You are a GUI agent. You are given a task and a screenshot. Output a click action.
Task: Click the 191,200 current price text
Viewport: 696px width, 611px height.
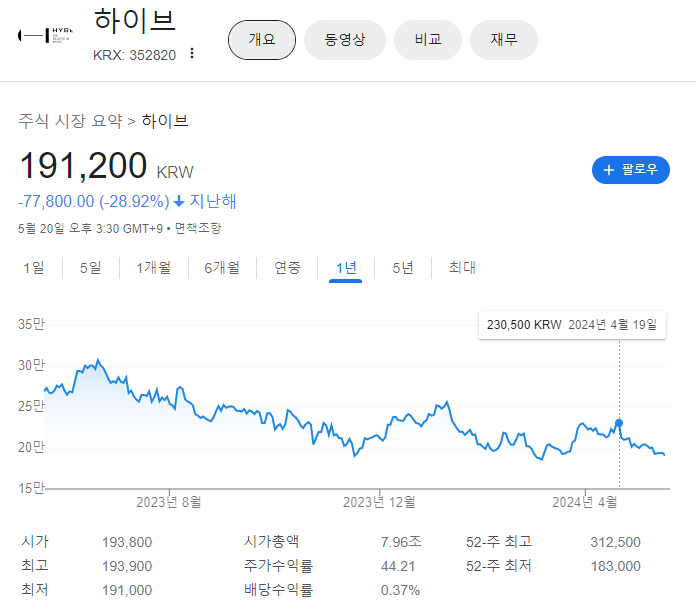point(83,166)
